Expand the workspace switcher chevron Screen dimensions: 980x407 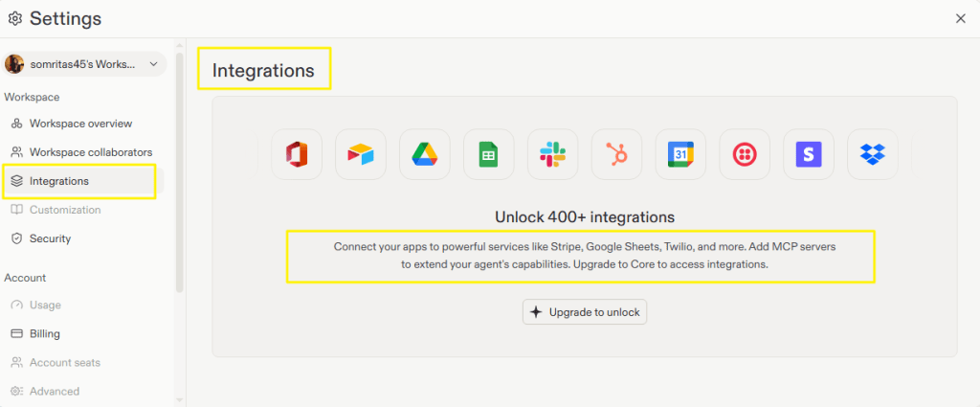click(153, 64)
